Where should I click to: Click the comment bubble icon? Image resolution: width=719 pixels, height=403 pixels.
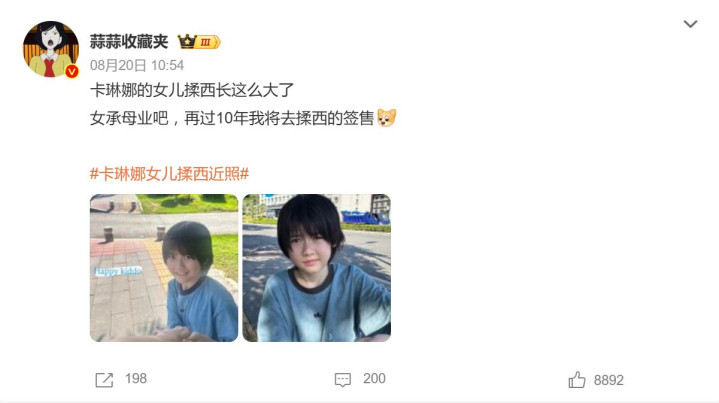click(x=343, y=380)
